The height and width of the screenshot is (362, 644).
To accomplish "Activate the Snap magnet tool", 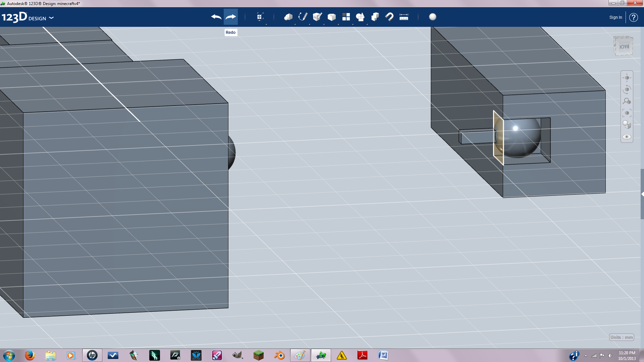I will [389, 17].
